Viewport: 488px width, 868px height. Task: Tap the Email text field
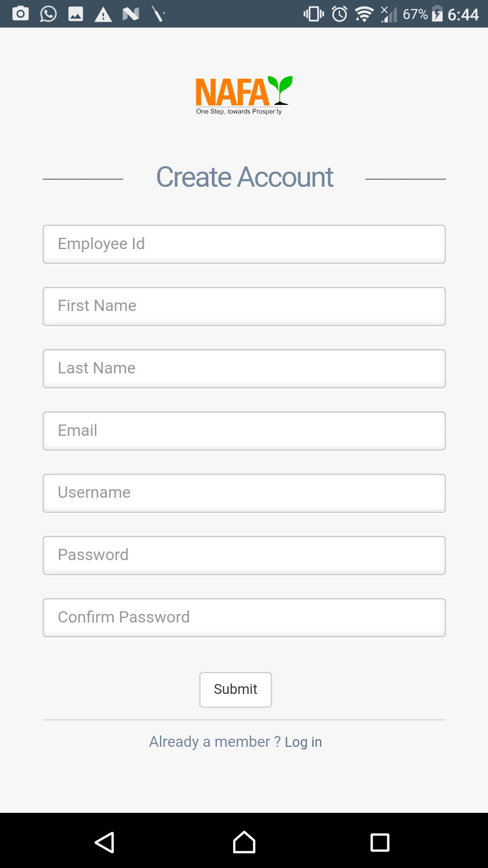click(244, 431)
